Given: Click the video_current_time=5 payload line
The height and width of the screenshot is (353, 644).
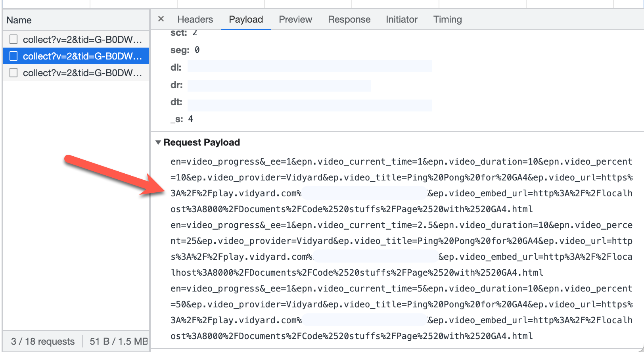Looking at the screenshot, I should pyautogui.click(x=401, y=288).
